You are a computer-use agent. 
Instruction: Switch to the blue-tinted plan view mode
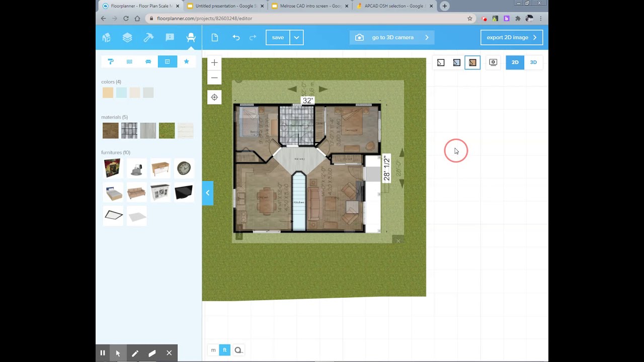(x=456, y=62)
